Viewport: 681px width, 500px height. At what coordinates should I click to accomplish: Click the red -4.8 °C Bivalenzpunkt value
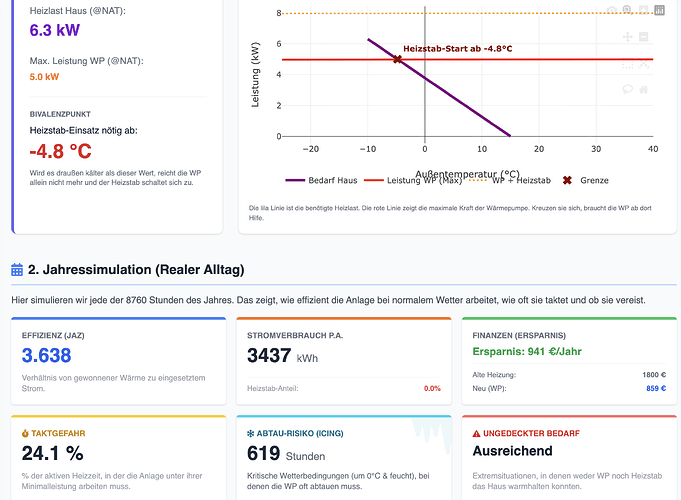[60, 151]
